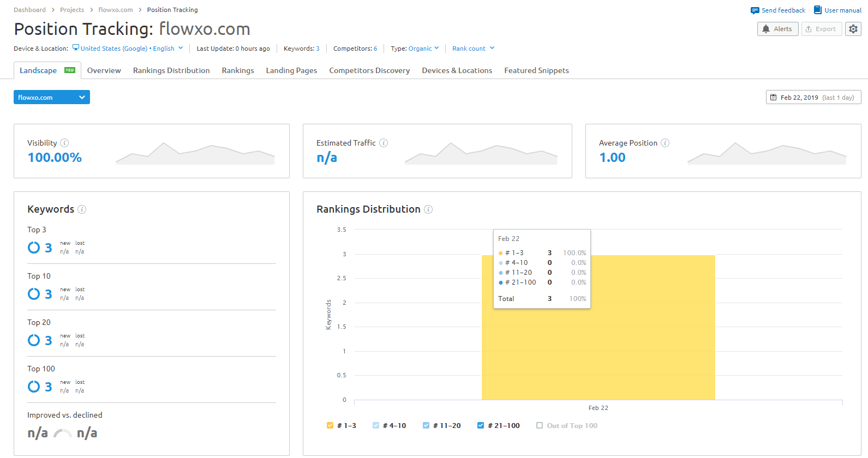The height and width of the screenshot is (458, 868).
Task: Open the flowxo.com breadcrumb link
Action: [x=116, y=10]
